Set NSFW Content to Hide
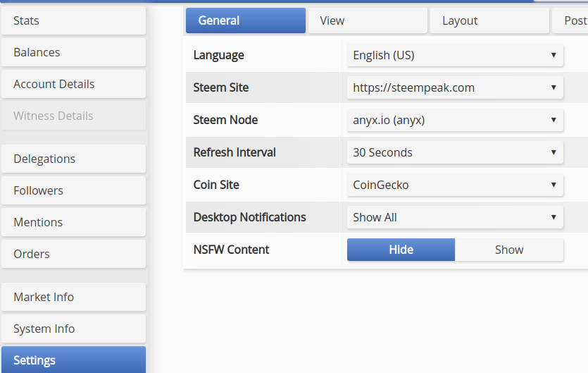 pos(401,250)
